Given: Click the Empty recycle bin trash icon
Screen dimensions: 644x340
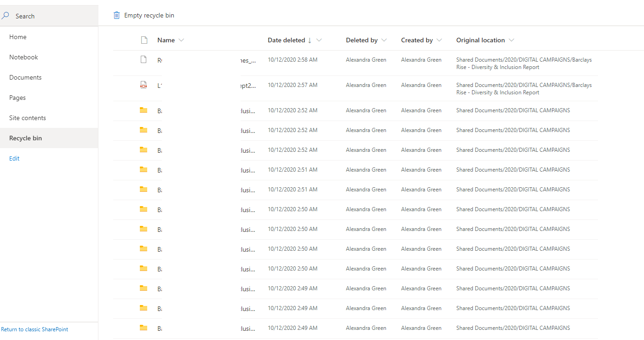Looking at the screenshot, I should [x=117, y=15].
